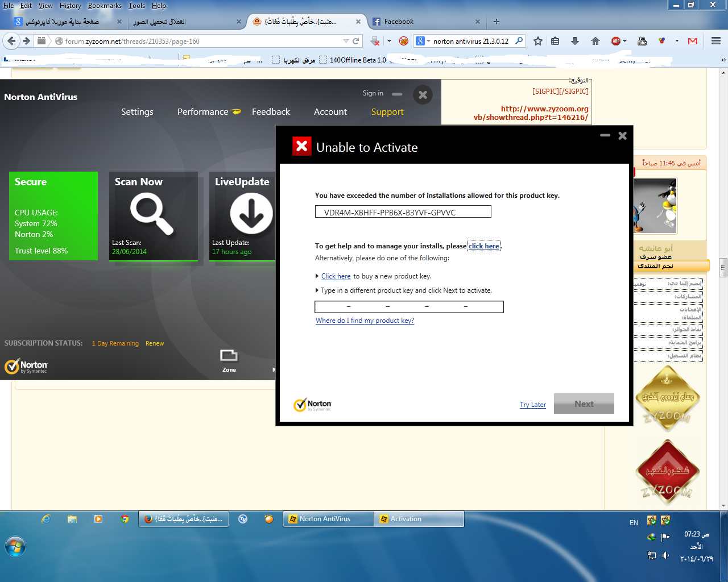Screen dimensions: 728x582
Task: Click the red blocked-sign toolbar icon
Action: tap(404, 41)
